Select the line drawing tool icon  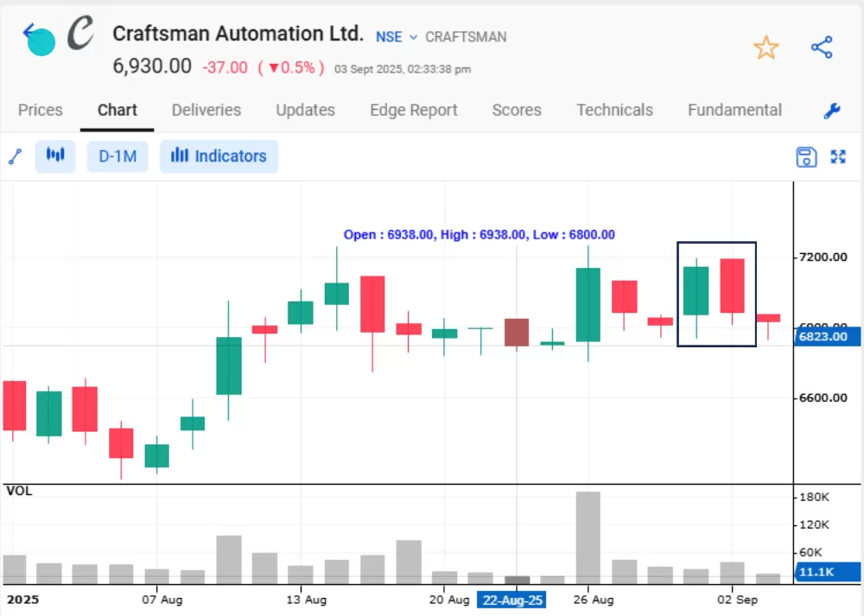(x=16, y=156)
